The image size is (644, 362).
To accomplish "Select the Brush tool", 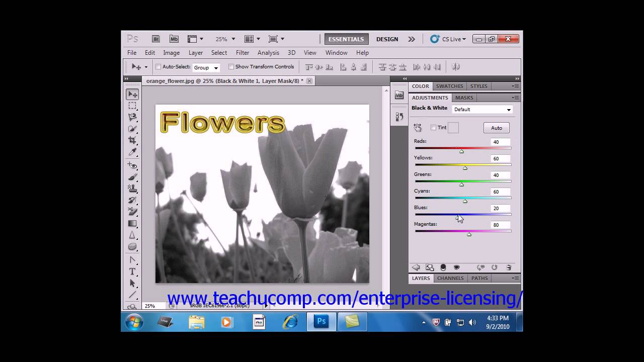I will 132,177.
